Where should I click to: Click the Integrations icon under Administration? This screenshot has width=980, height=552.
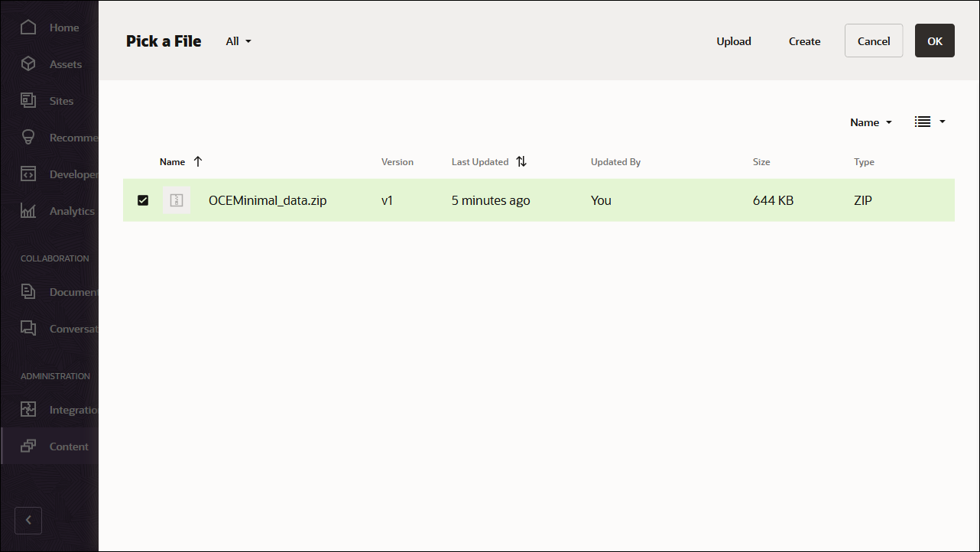28,409
